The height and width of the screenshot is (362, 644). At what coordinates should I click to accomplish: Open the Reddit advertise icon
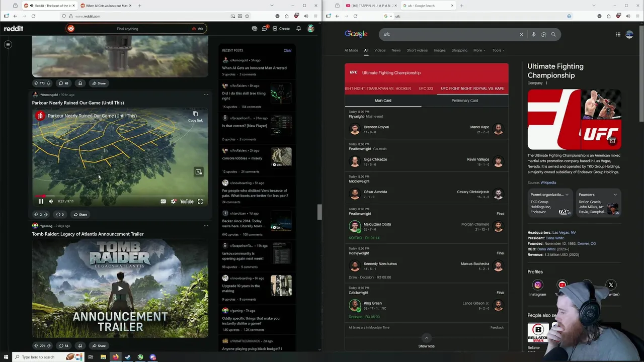pyautogui.click(x=255, y=29)
